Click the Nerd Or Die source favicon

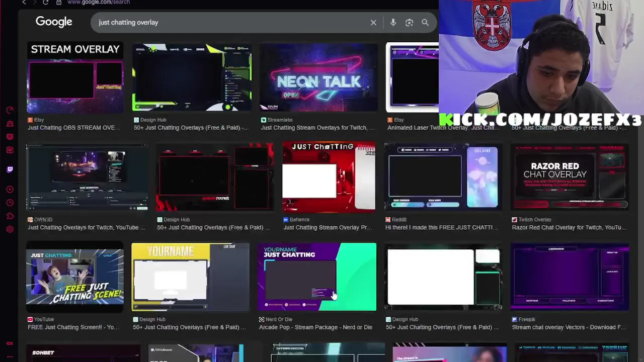click(262, 319)
